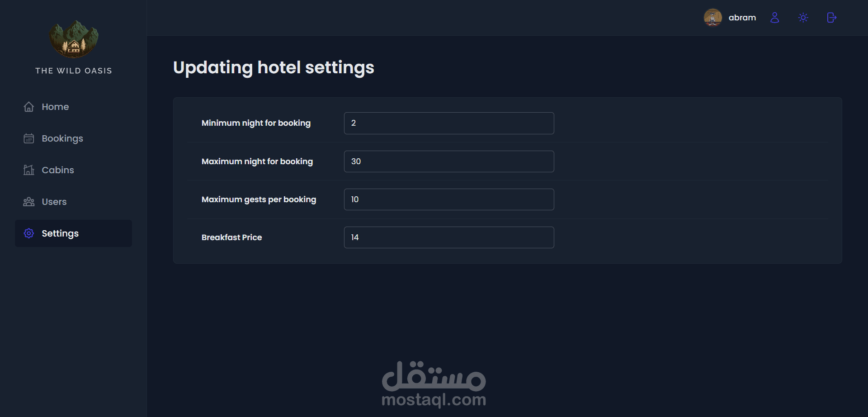
Task: Go to the Bookings page
Action: click(x=62, y=138)
